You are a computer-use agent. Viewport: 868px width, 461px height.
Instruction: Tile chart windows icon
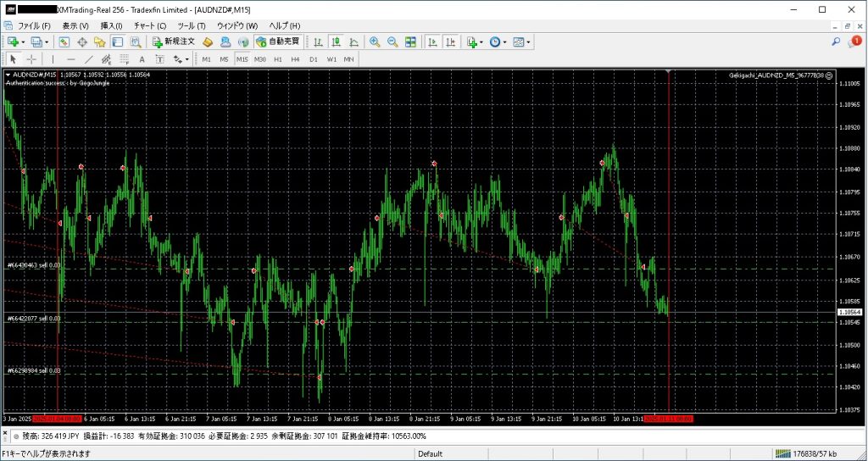[410, 42]
